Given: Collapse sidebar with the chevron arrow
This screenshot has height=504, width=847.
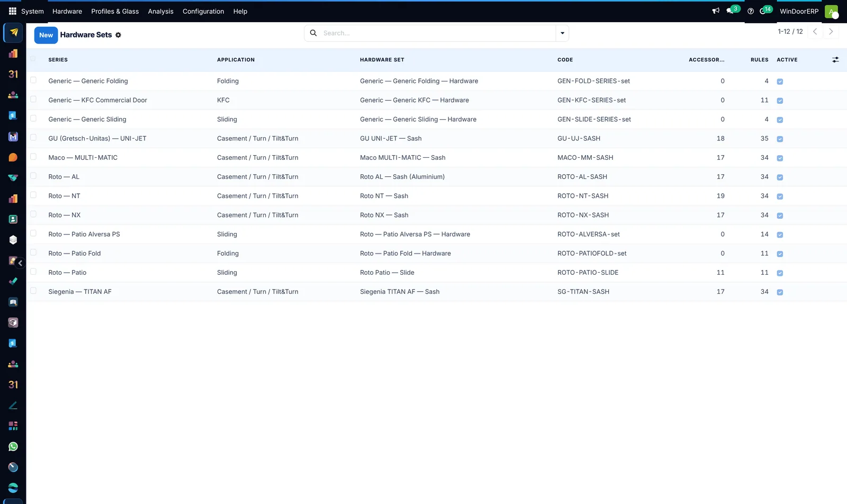Looking at the screenshot, I should pyautogui.click(x=20, y=263).
